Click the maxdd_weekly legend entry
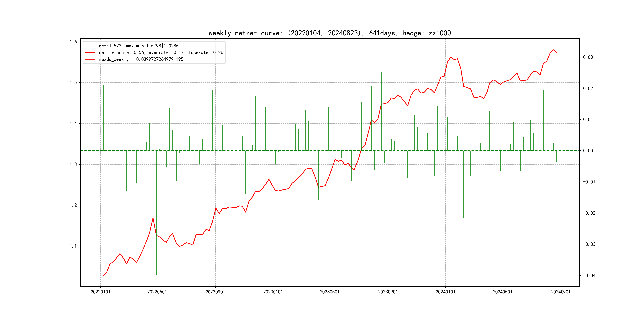 click(141, 59)
